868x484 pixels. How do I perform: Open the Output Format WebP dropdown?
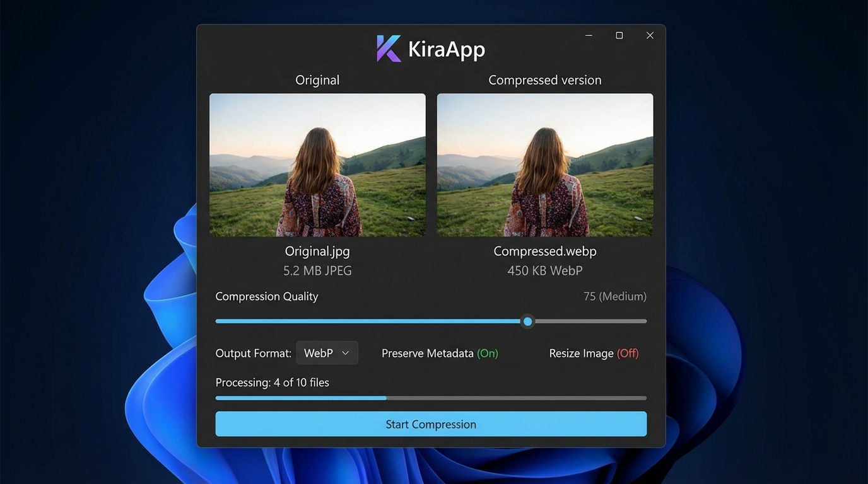[327, 353]
